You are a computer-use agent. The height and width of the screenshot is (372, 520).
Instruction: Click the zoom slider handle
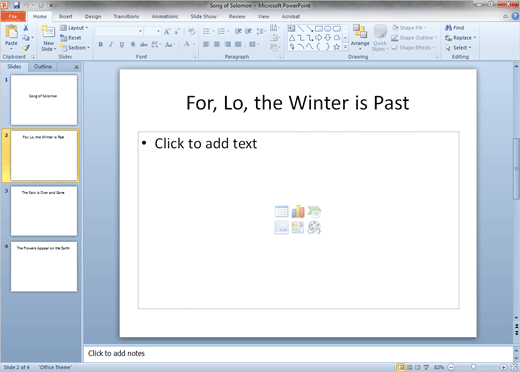[473, 367]
